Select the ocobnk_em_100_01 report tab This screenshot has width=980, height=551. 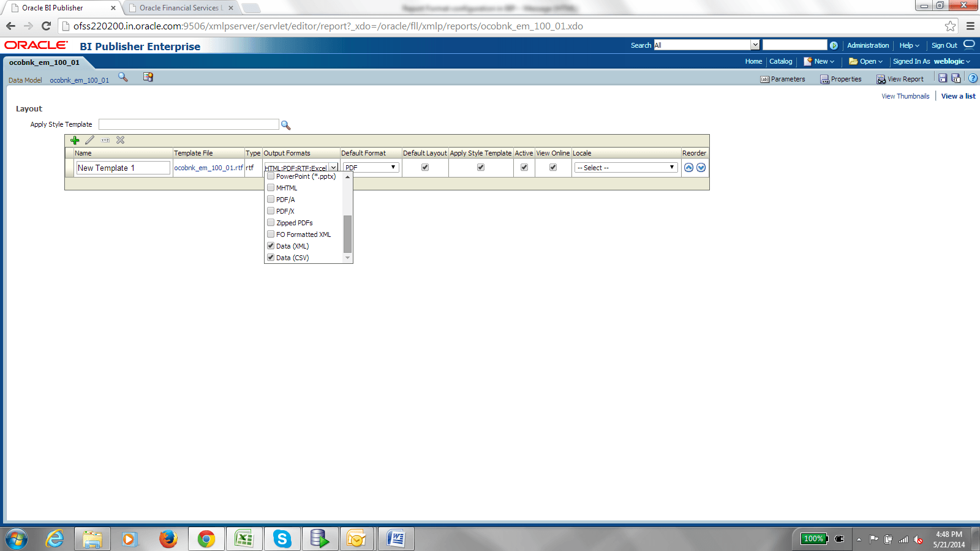click(x=44, y=62)
